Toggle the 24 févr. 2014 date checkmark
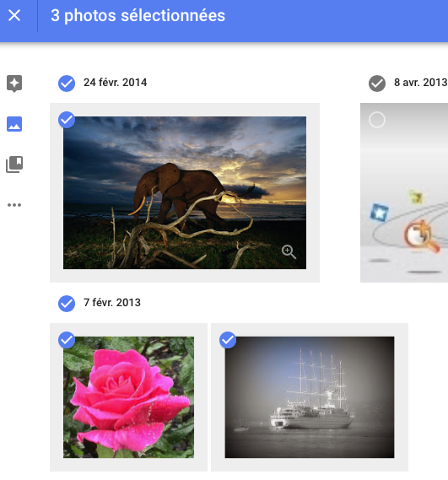This screenshot has width=448, height=480. click(x=67, y=84)
